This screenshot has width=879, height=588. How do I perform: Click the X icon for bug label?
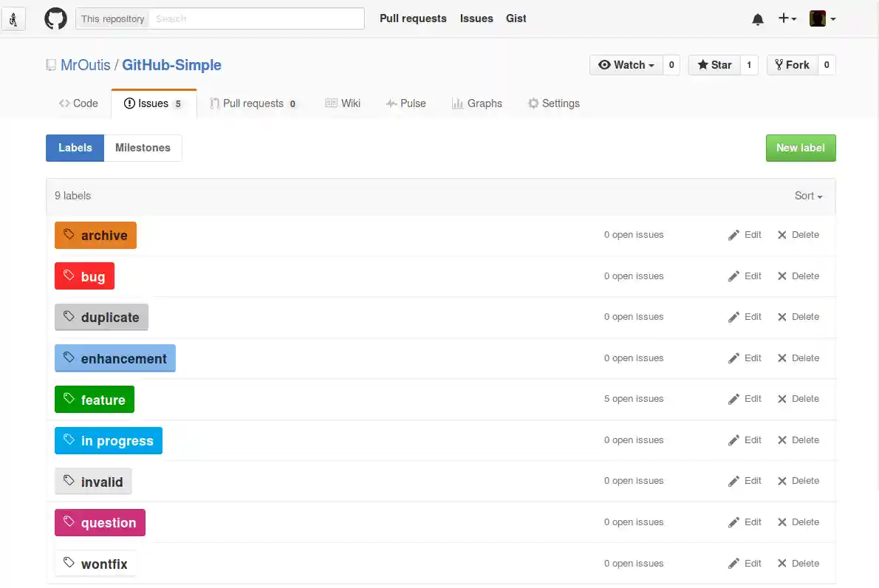782,276
